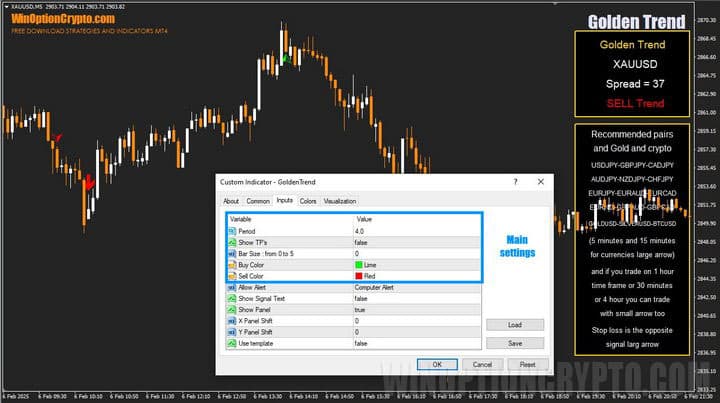Click the Cancel button

(x=482, y=364)
